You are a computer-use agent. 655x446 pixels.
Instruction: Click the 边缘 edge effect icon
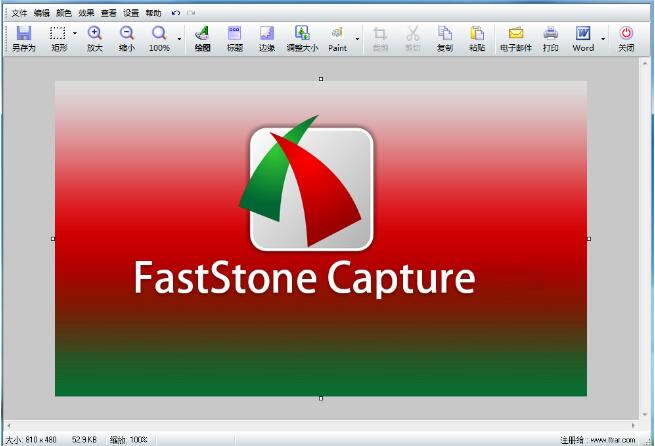click(x=267, y=38)
